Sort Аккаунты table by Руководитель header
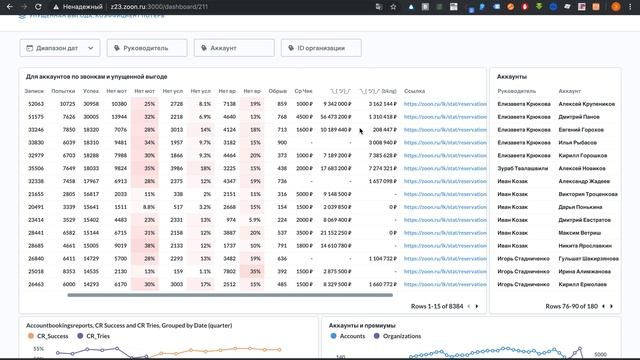 pyautogui.click(x=516, y=91)
